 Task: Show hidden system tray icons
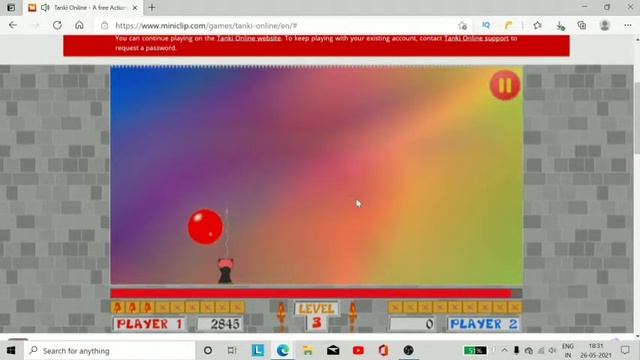[504, 350]
